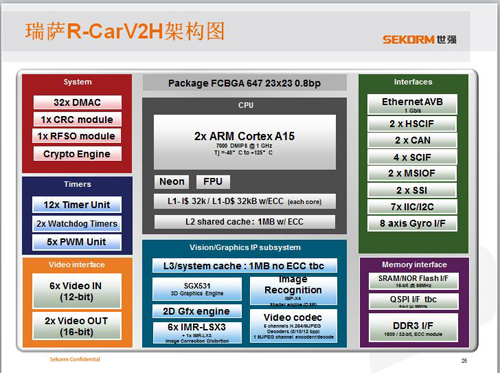Select the Ethernet AVB block
This screenshot has width=500, height=373.
412,104
